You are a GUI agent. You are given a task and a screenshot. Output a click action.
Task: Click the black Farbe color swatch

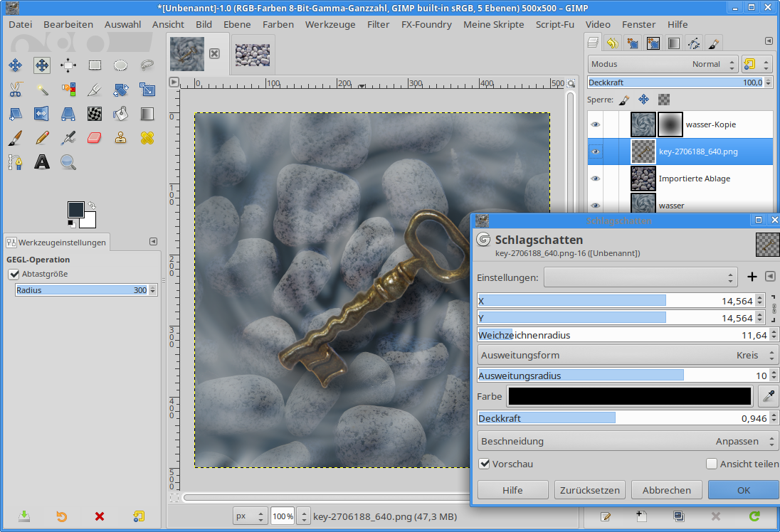[630, 396]
